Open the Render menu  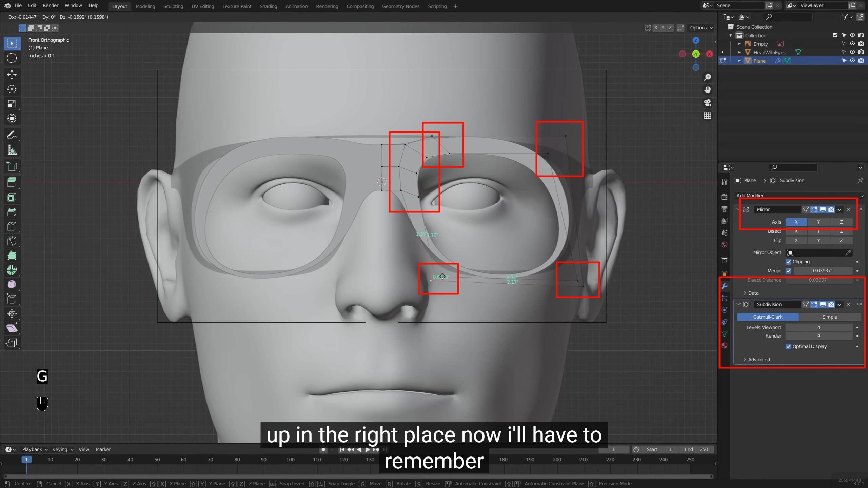[x=50, y=5]
